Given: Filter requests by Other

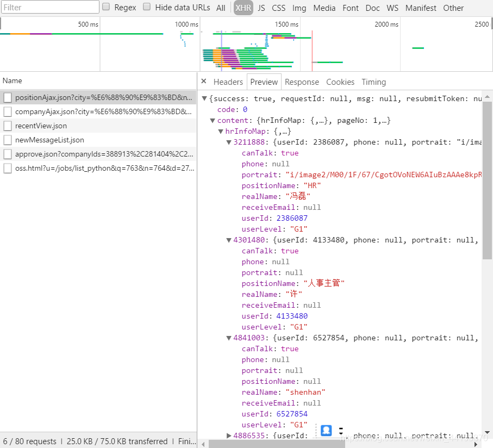Looking at the screenshot, I should pyautogui.click(x=453, y=8).
